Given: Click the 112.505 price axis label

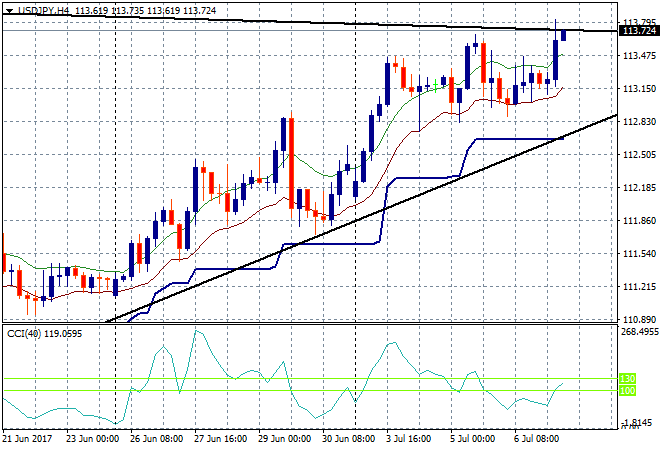Looking at the screenshot, I should 639,154.
